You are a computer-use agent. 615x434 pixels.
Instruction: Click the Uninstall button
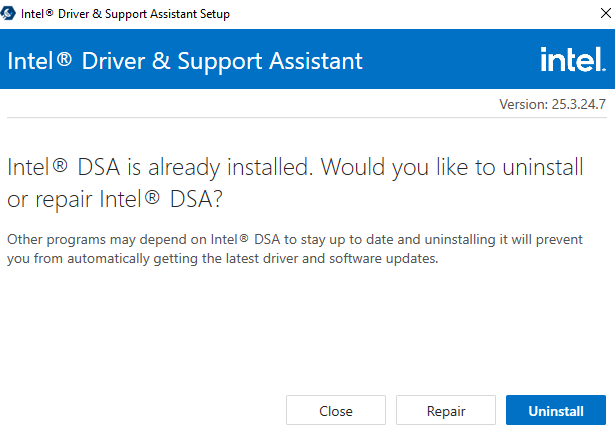[555, 410]
